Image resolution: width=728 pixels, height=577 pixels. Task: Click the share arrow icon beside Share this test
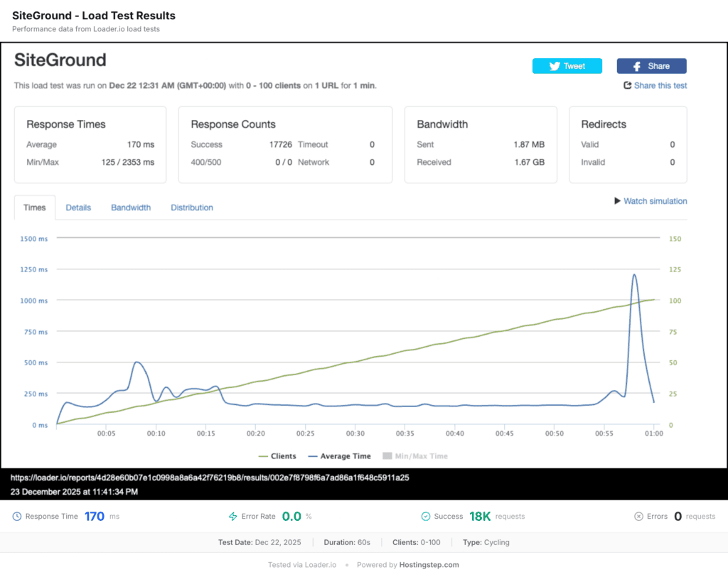[627, 85]
